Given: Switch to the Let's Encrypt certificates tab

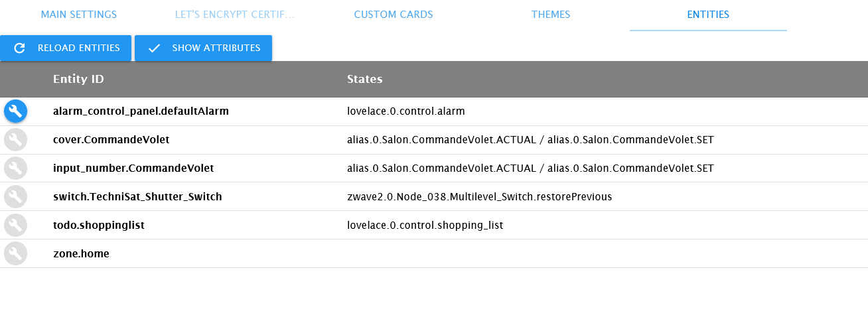Looking at the screenshot, I should point(234,15).
